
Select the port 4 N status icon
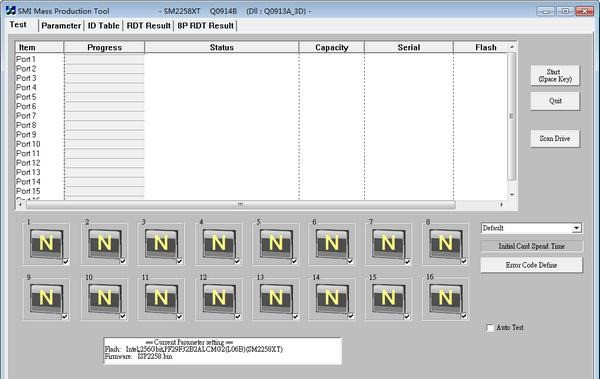[219, 244]
